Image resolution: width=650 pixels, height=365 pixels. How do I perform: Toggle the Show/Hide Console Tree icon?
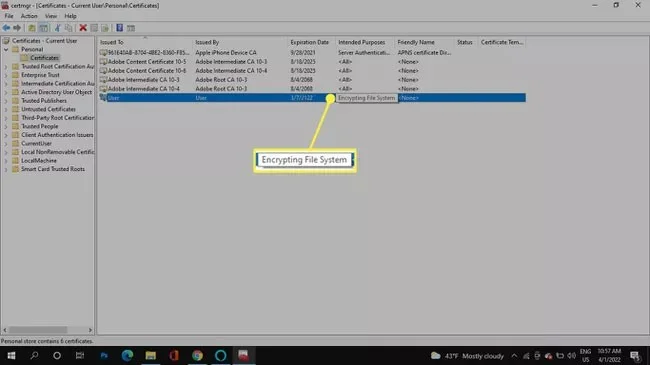coord(43,28)
